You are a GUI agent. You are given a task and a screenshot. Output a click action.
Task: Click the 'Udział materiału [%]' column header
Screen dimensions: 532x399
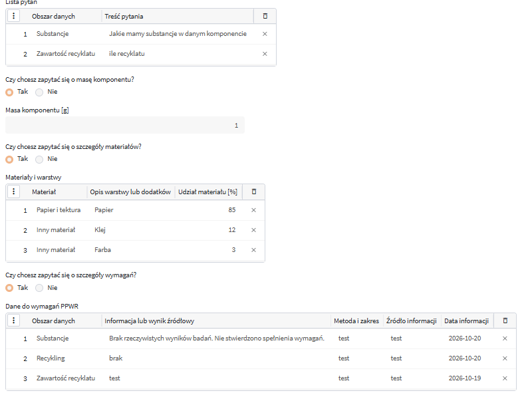click(x=207, y=192)
